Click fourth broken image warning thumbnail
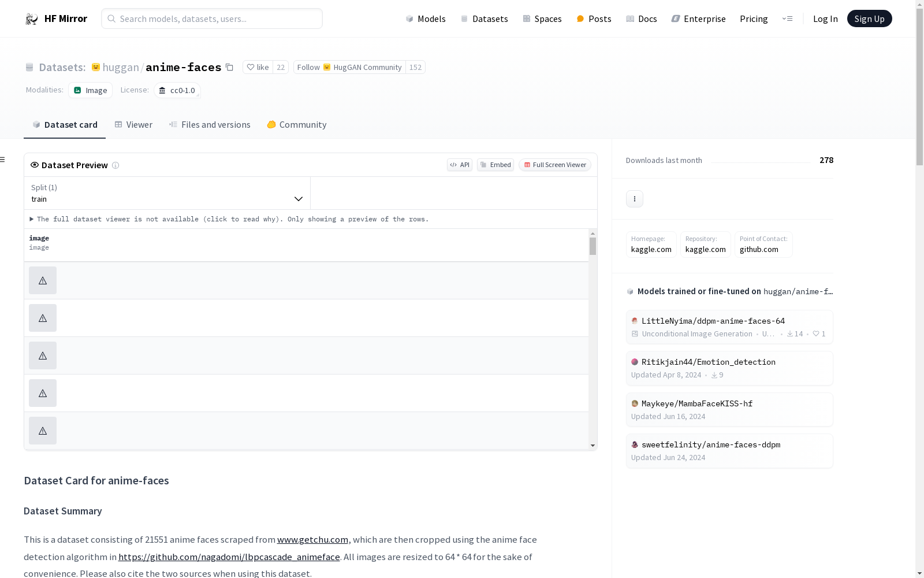 click(x=43, y=393)
